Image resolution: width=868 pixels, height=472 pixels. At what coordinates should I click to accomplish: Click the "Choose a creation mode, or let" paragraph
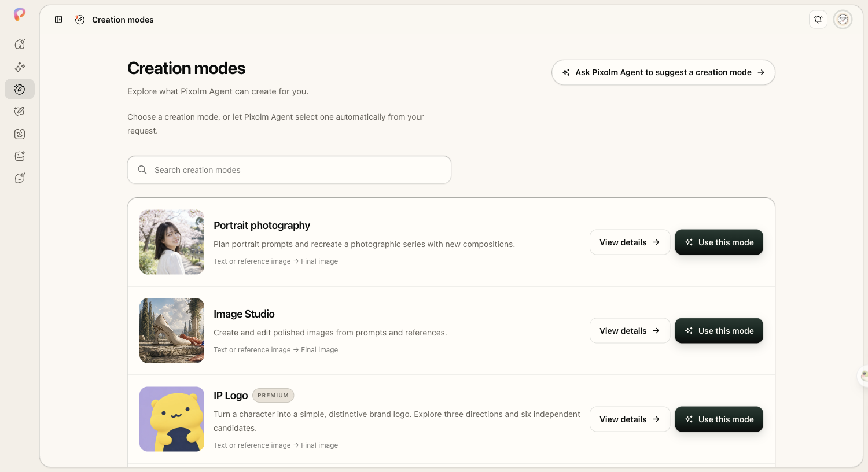[275, 124]
